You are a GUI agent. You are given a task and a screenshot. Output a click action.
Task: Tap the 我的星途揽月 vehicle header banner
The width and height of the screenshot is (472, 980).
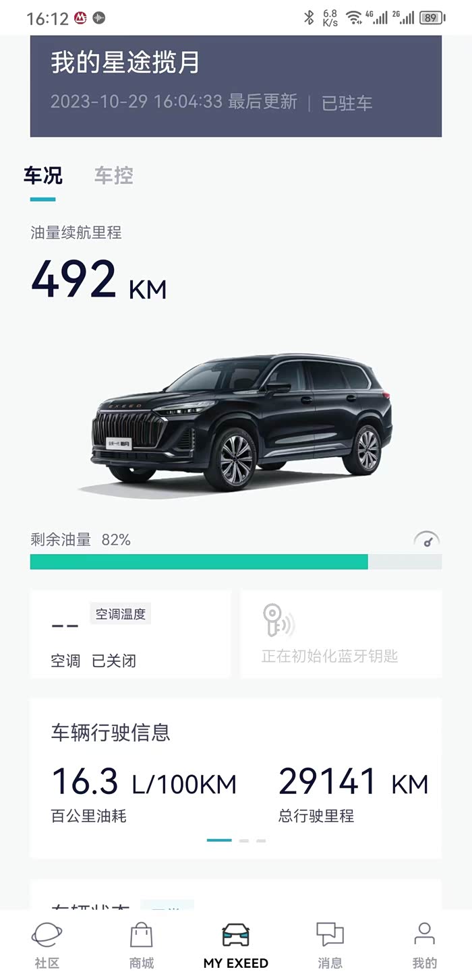236,86
